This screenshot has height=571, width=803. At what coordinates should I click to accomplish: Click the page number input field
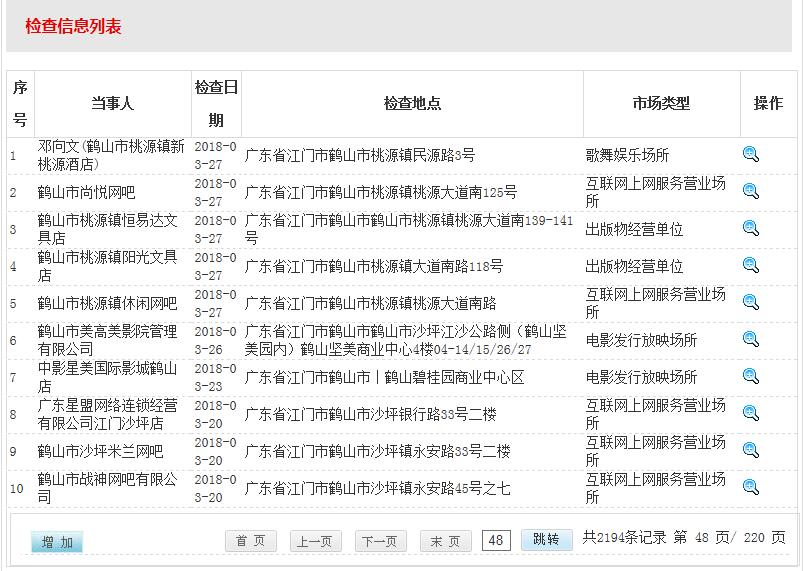point(496,540)
